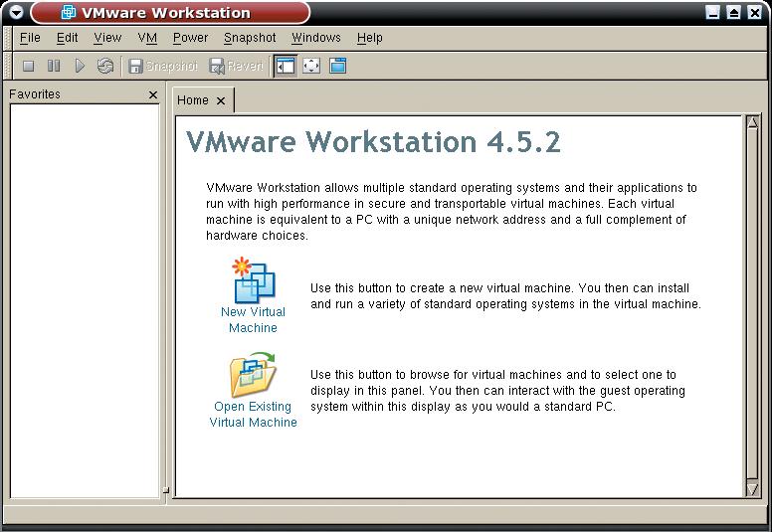The image size is (772, 532).
Task: Click the Reset toolbar icon
Action: click(x=104, y=66)
